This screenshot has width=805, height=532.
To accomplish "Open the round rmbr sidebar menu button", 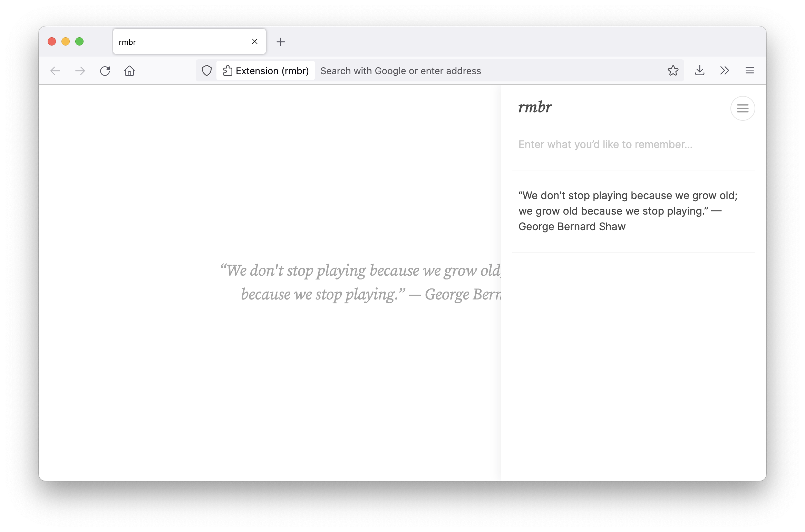I will pyautogui.click(x=743, y=108).
